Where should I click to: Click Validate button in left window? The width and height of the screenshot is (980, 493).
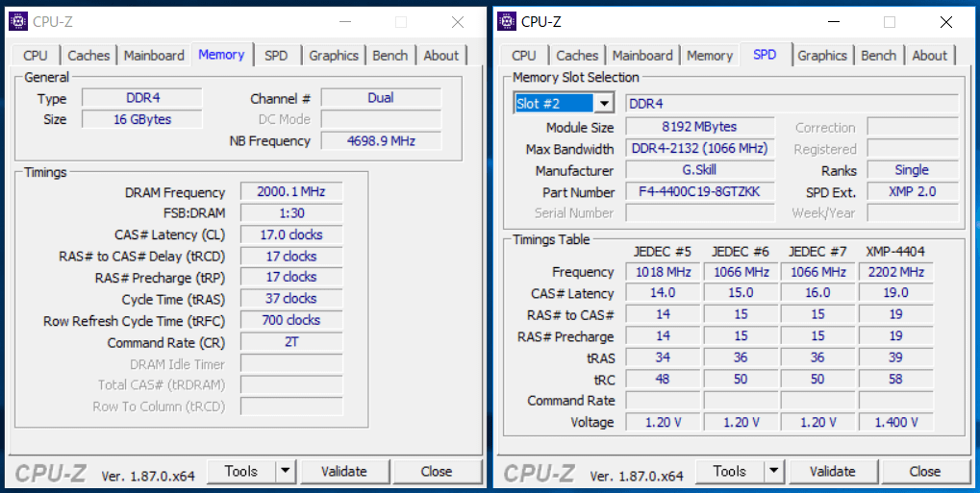[x=343, y=471]
